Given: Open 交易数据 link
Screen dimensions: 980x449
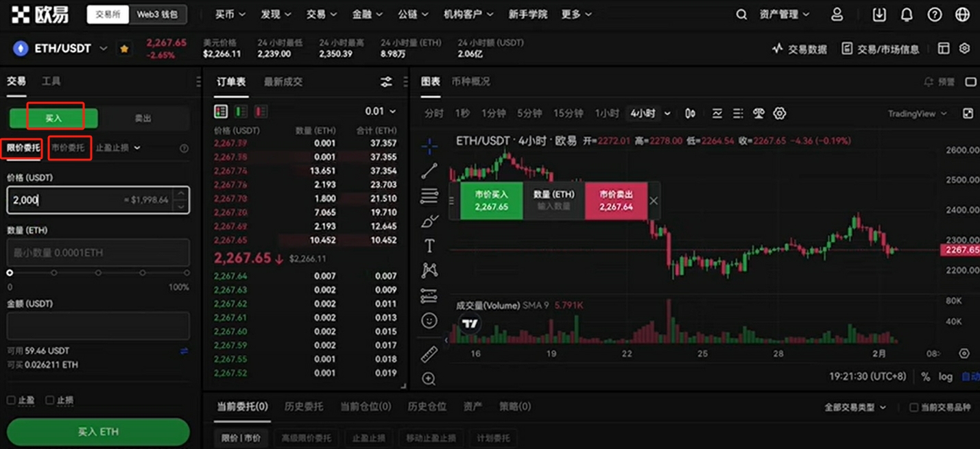Looking at the screenshot, I should [x=800, y=49].
